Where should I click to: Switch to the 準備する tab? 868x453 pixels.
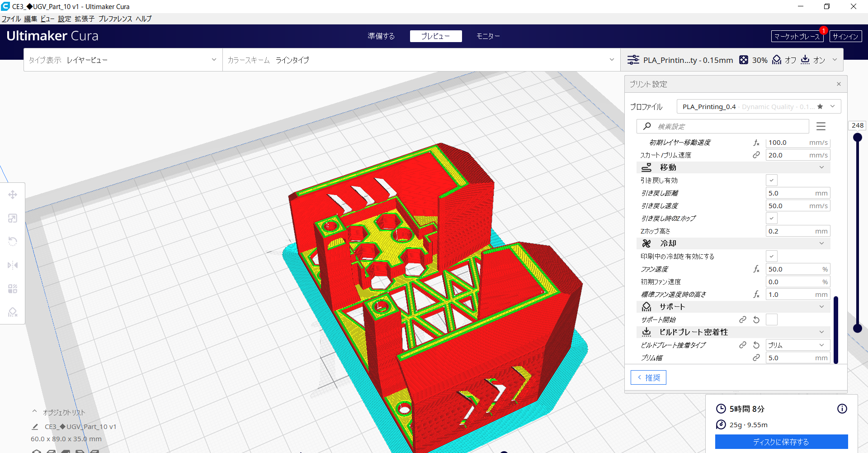tap(381, 36)
